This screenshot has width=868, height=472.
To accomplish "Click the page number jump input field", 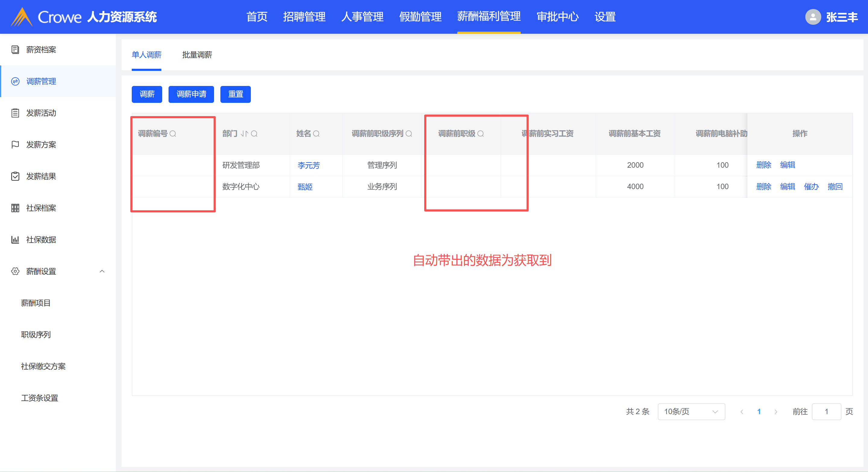I will (x=826, y=411).
